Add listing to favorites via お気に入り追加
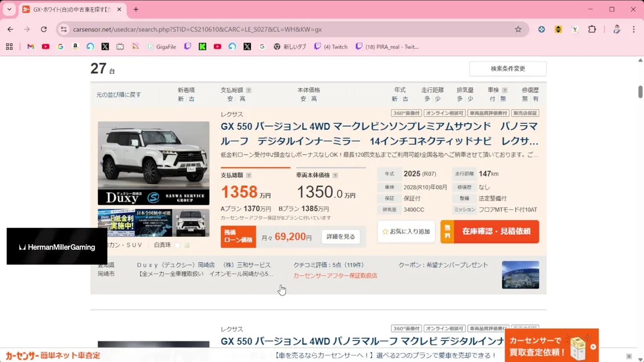The height and width of the screenshot is (362, 644). [x=406, y=232]
